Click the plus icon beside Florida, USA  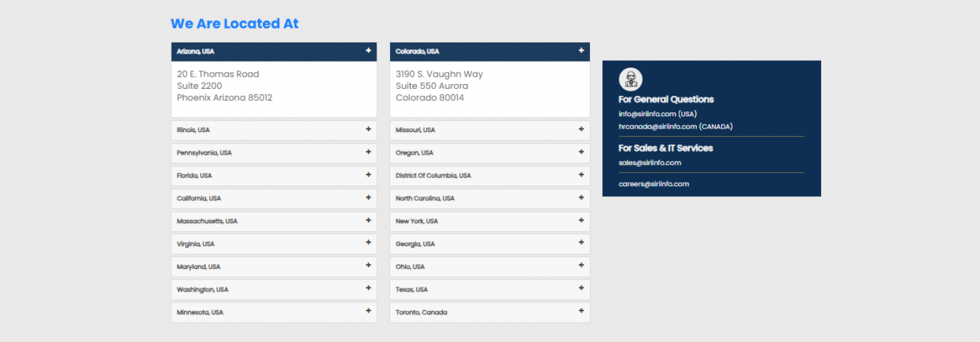pos(368,175)
